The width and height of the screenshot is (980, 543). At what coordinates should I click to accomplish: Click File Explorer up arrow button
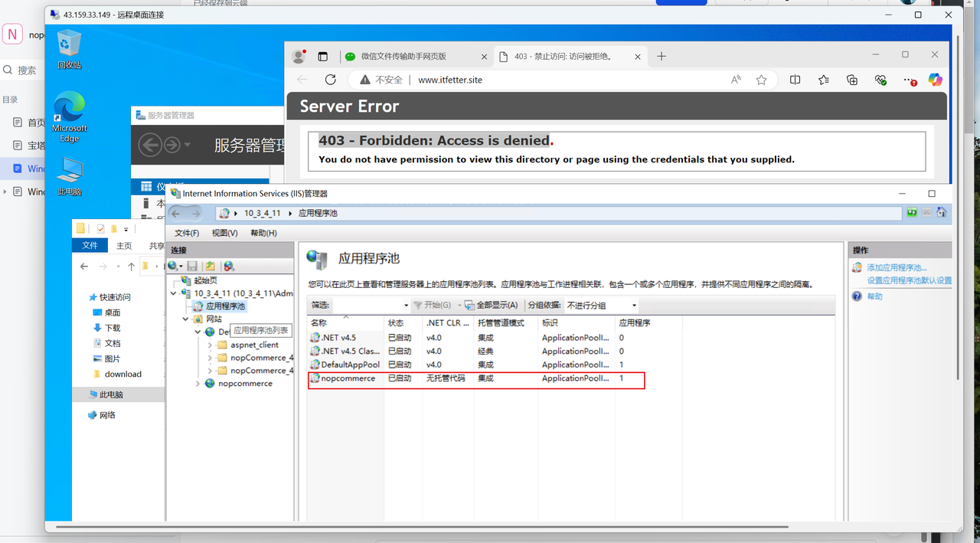coord(132,267)
